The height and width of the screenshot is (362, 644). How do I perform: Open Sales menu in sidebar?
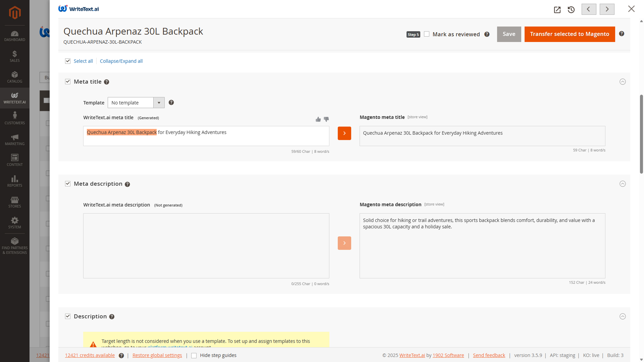(15, 56)
